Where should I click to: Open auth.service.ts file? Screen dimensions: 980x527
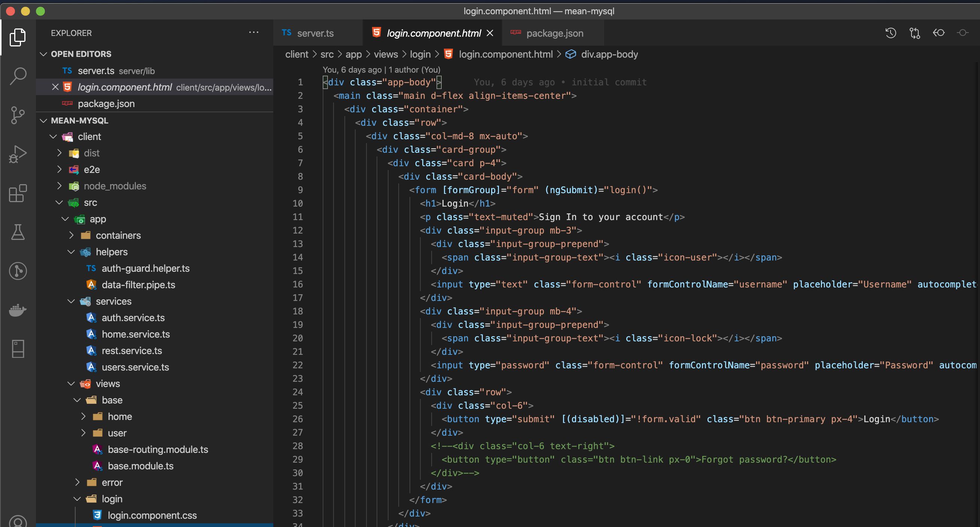[x=133, y=318]
